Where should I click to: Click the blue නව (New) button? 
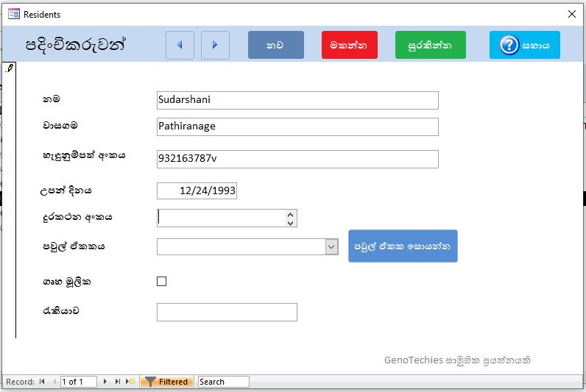(276, 45)
